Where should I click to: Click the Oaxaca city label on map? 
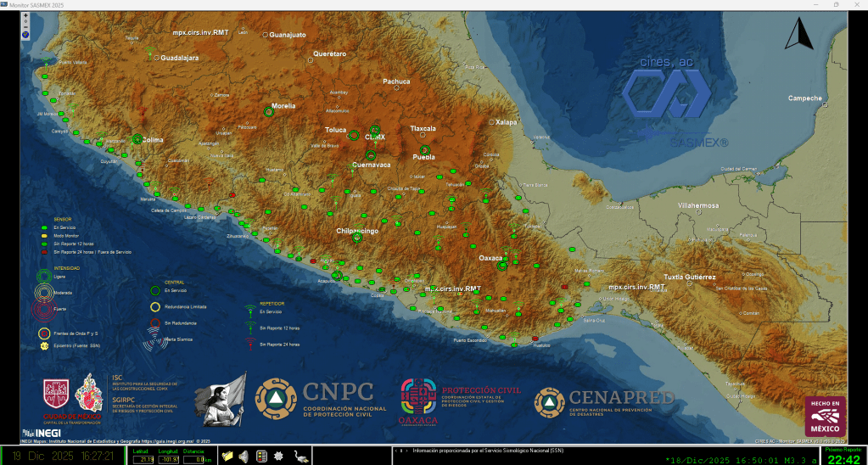[490, 257]
